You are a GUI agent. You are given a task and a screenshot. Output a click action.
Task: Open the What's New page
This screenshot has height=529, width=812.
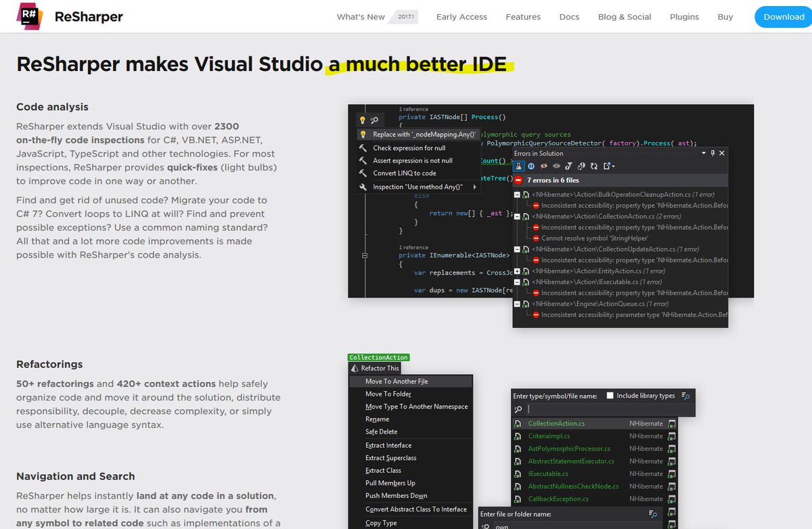pos(361,17)
